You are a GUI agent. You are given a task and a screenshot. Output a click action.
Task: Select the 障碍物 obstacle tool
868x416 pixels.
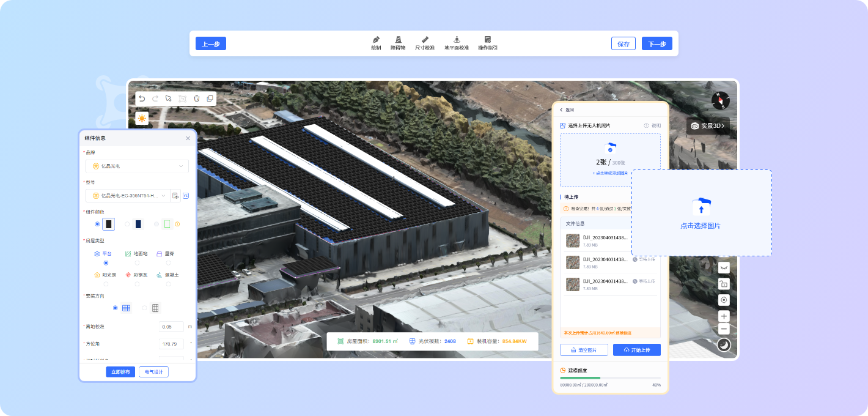[x=398, y=43]
